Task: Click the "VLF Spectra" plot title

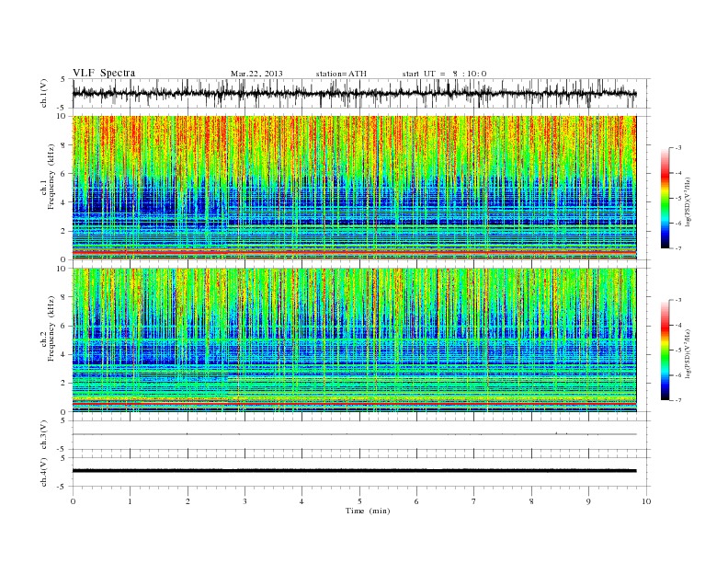Action: click(104, 73)
